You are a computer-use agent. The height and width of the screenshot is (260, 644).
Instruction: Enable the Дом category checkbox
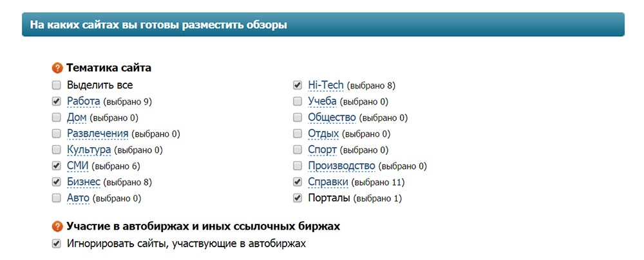click(57, 117)
